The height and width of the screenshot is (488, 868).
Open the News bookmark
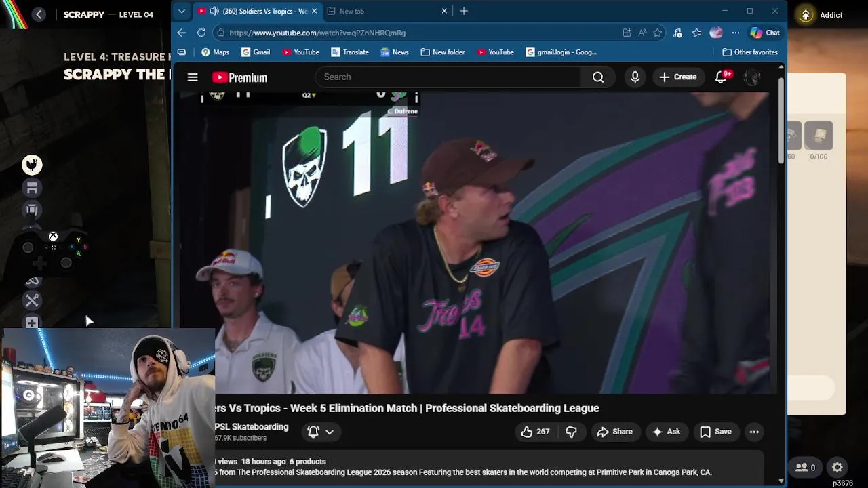coord(395,52)
